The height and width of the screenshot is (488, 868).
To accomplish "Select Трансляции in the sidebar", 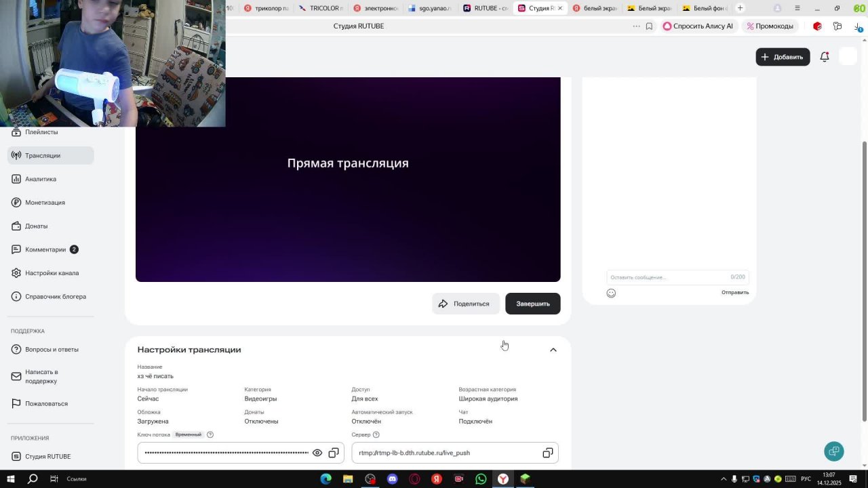I will point(51,155).
